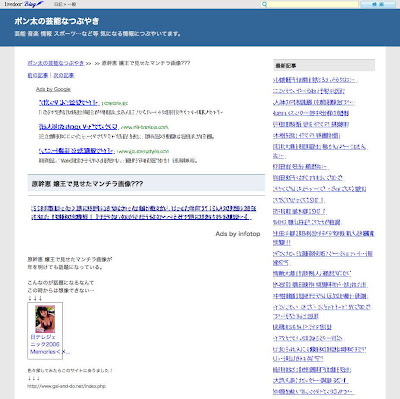
Task: Open the magazine cover thumbnail image
Action: 45,319
